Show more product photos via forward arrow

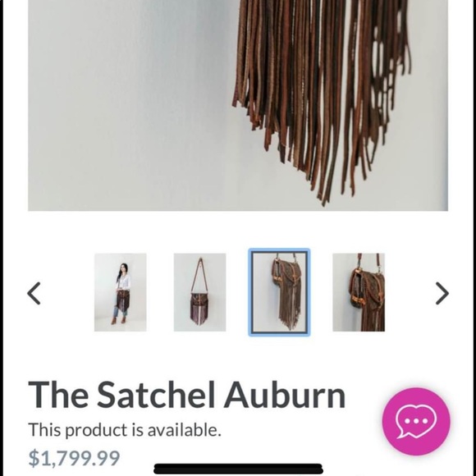pos(442,293)
